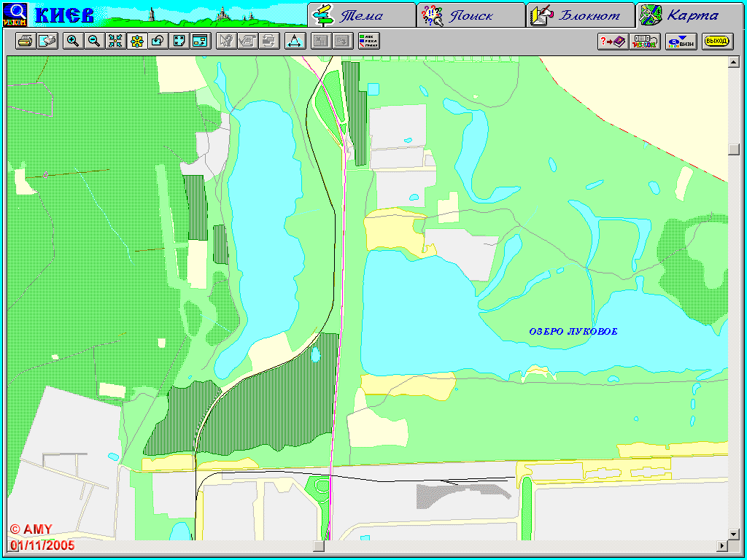747x560 pixels.
Task: Click the greyed swap layers icon
Action: [x=269, y=41]
